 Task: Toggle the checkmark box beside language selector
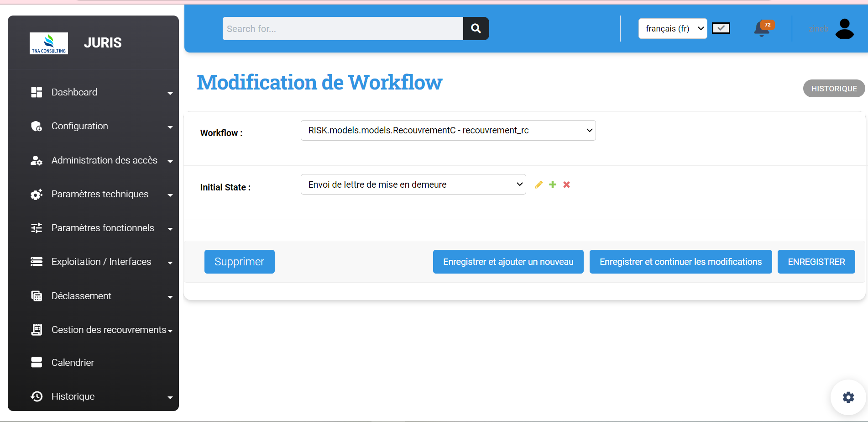coord(721,28)
